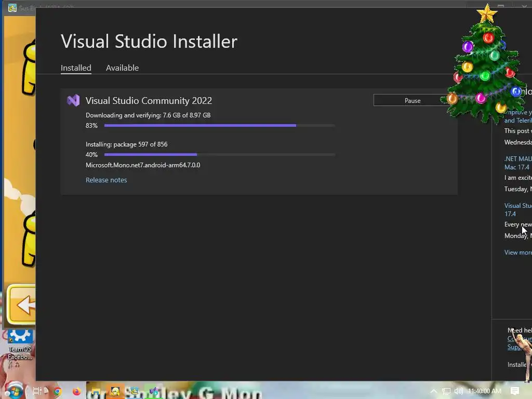Show hidden system tray icons

(x=434, y=391)
